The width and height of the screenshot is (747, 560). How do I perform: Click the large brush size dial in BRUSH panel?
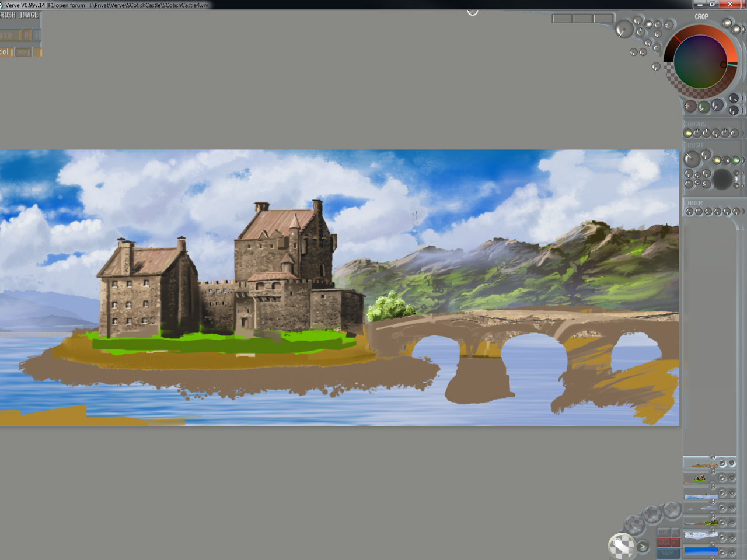pos(692,159)
